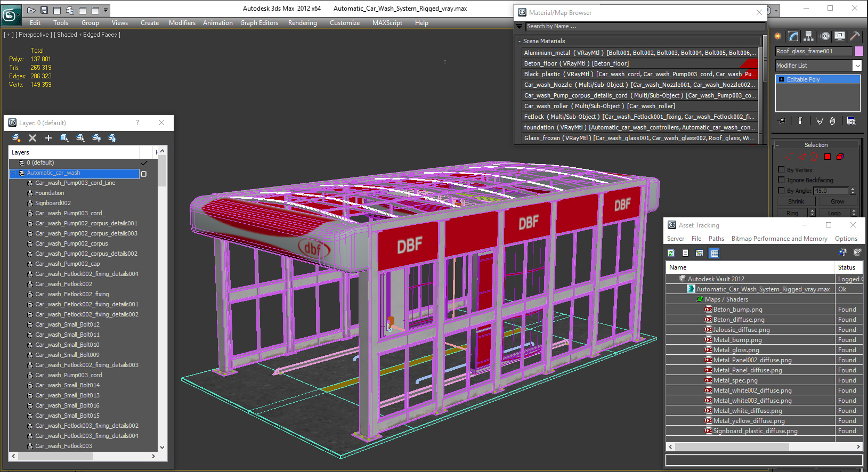The width and height of the screenshot is (868, 472).
Task: Select the Edge sub-object level icon
Action: pyautogui.click(x=802, y=157)
